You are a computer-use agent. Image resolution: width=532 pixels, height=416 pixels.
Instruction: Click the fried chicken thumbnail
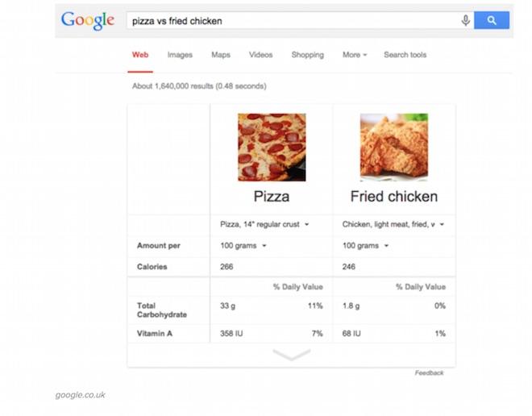394,148
